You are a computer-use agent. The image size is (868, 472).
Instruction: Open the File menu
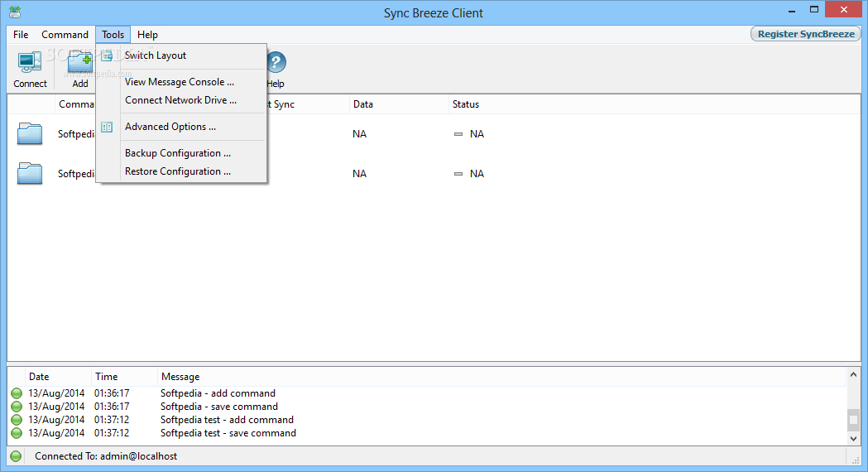21,34
